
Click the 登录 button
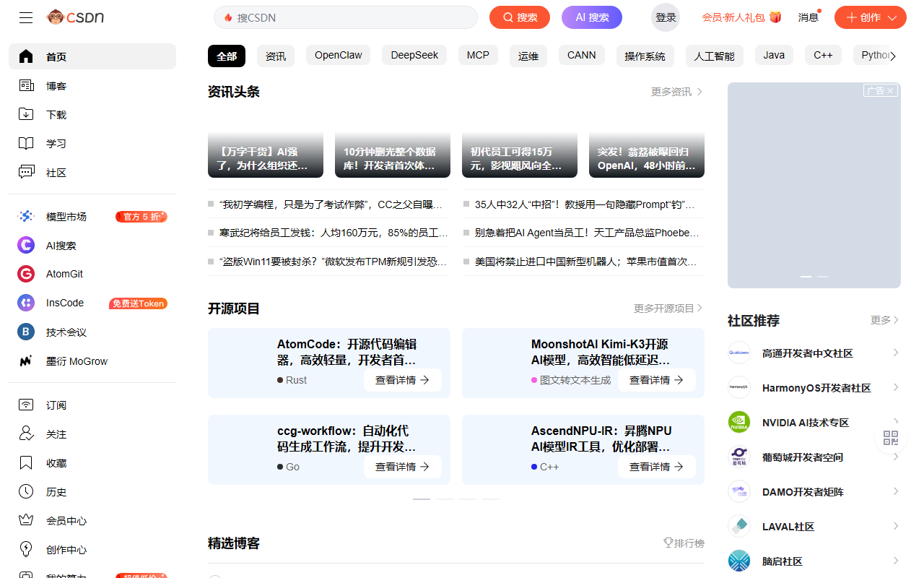click(x=666, y=17)
